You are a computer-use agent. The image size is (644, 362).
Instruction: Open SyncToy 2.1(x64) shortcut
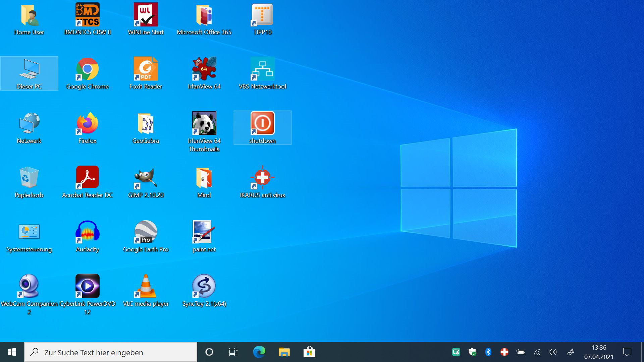click(204, 286)
